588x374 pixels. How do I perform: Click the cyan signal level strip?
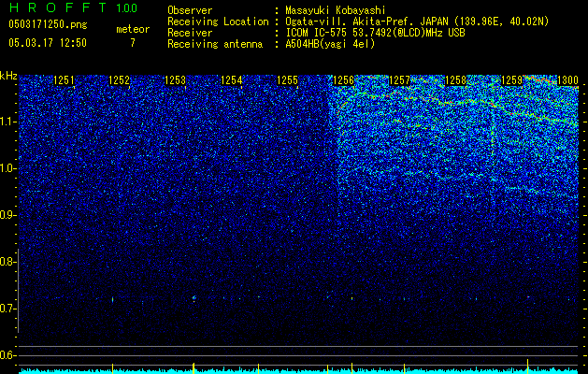pos(298,371)
